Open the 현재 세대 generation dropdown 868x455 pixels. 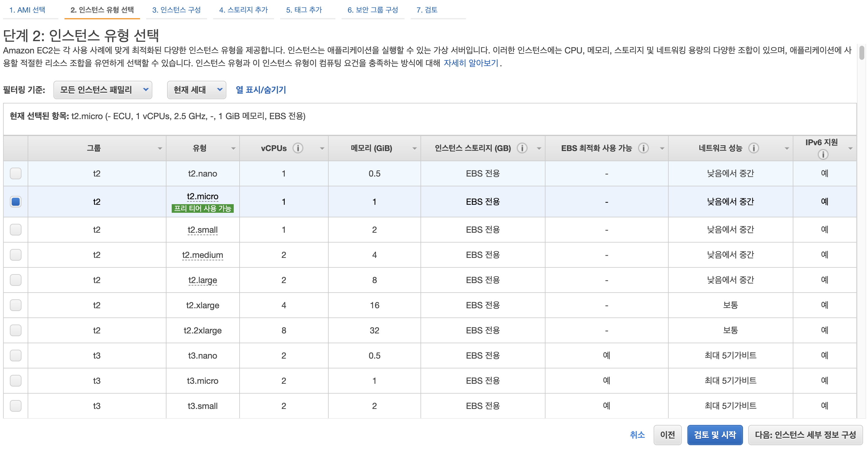click(197, 90)
